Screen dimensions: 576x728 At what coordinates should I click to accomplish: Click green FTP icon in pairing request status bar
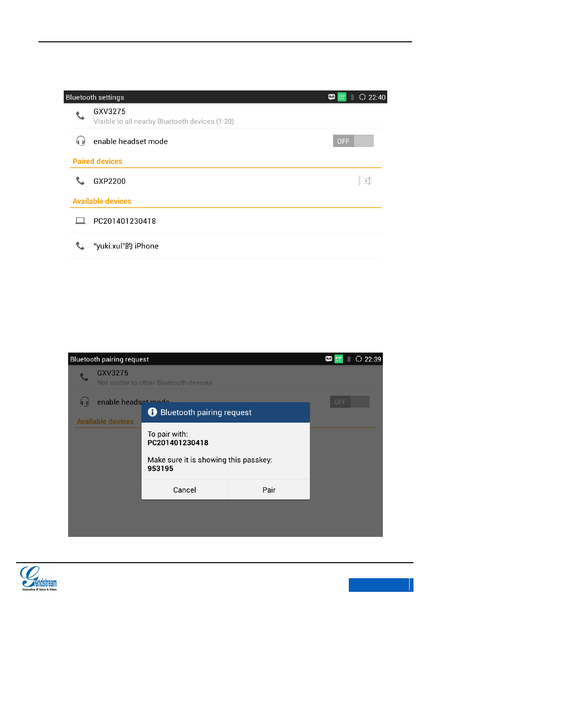[x=339, y=359]
